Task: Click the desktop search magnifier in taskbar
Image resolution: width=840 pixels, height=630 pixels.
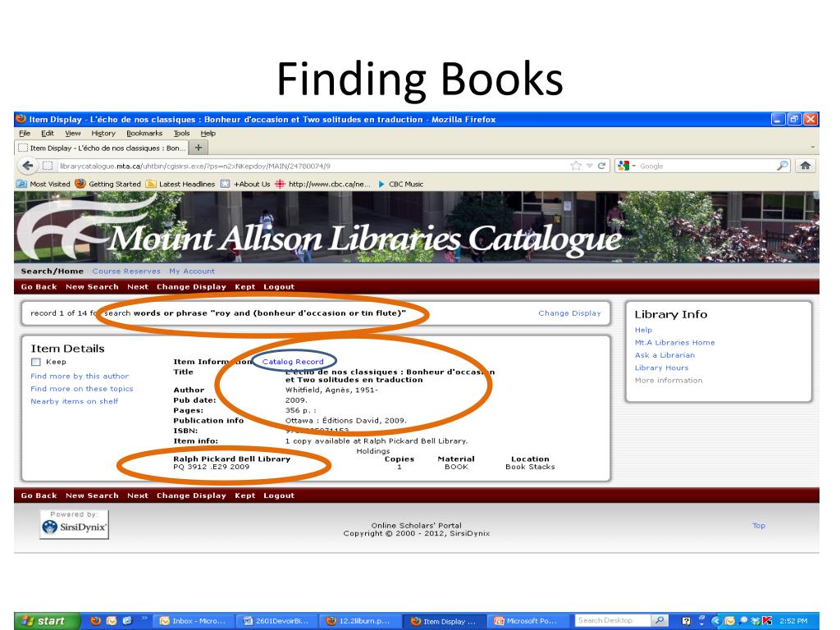Action: click(x=660, y=620)
